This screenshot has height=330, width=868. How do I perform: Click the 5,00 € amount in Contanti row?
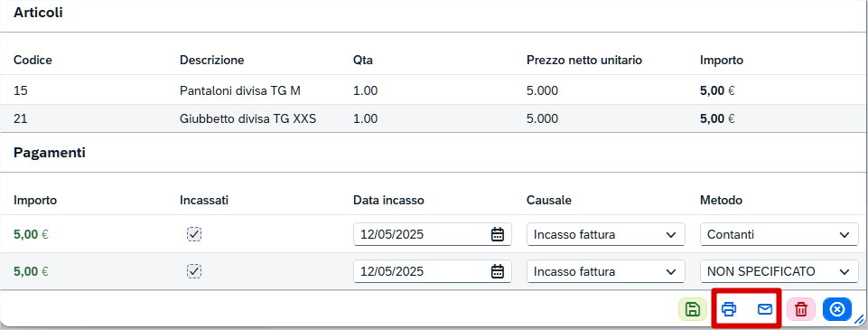(31, 234)
